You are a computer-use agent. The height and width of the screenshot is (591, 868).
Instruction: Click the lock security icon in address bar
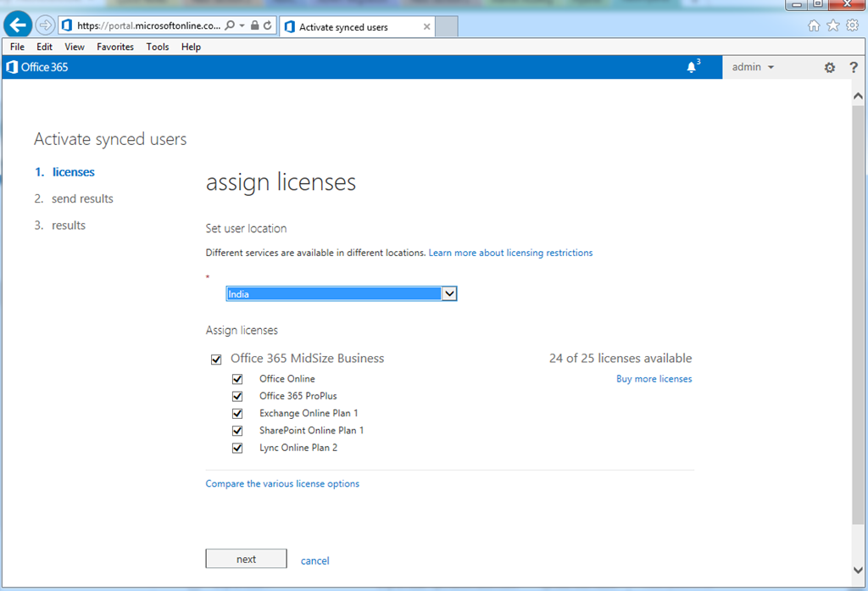(x=254, y=25)
